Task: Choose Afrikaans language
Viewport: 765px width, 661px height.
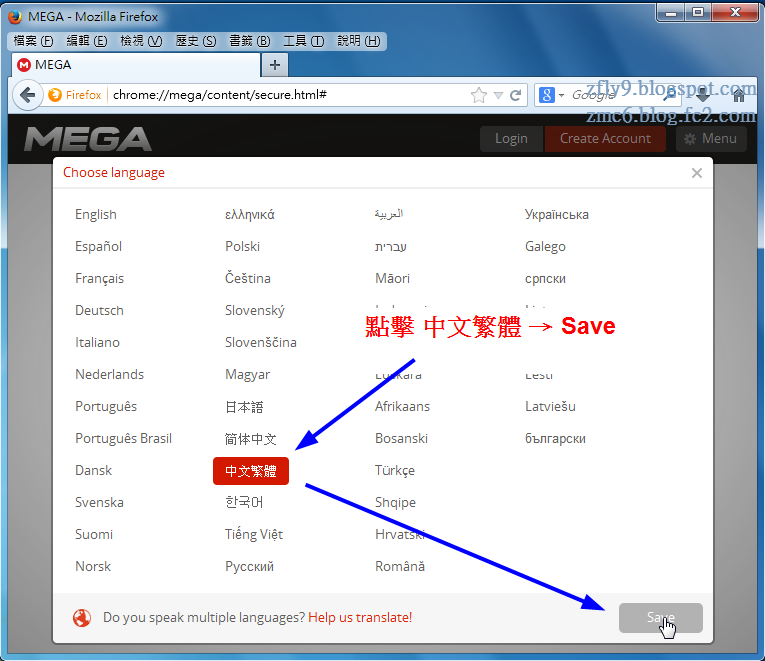Action: click(x=402, y=406)
